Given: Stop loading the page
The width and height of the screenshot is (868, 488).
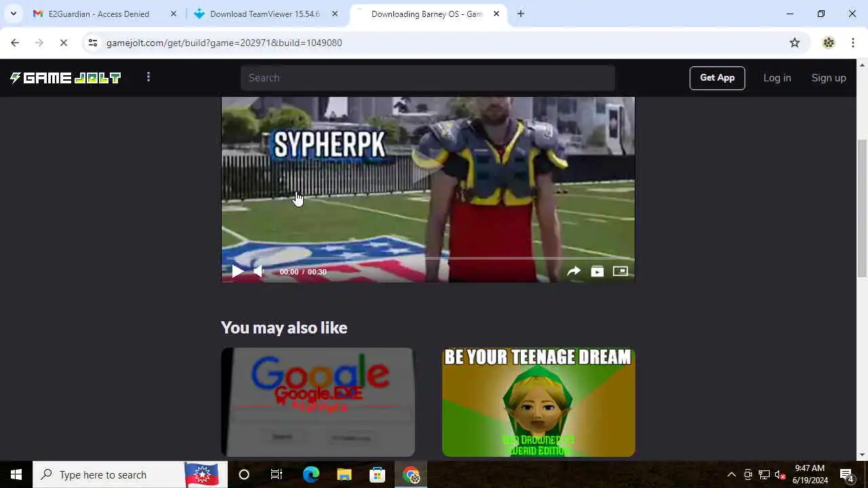Looking at the screenshot, I should 63,43.
